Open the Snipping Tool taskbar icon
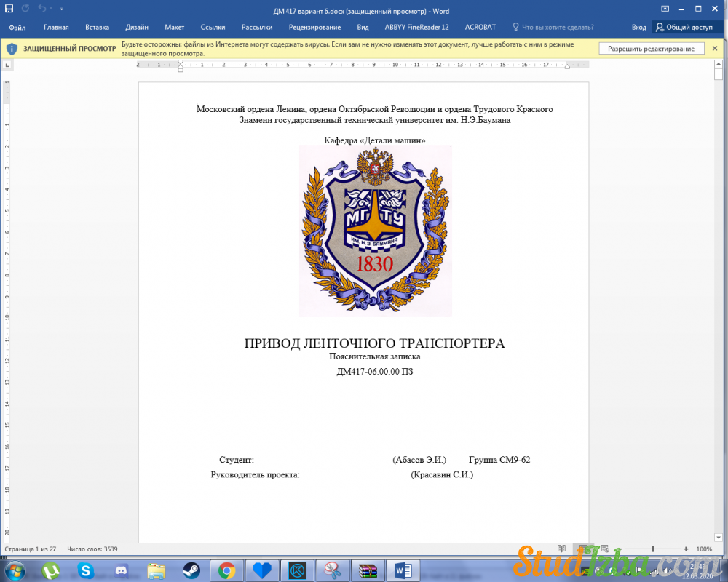The height and width of the screenshot is (582, 728). (333, 570)
